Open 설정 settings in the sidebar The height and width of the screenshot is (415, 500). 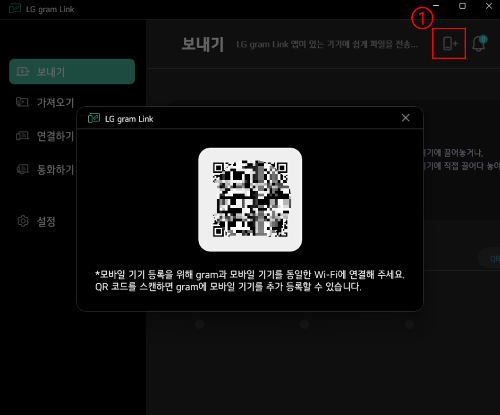[x=36, y=221]
